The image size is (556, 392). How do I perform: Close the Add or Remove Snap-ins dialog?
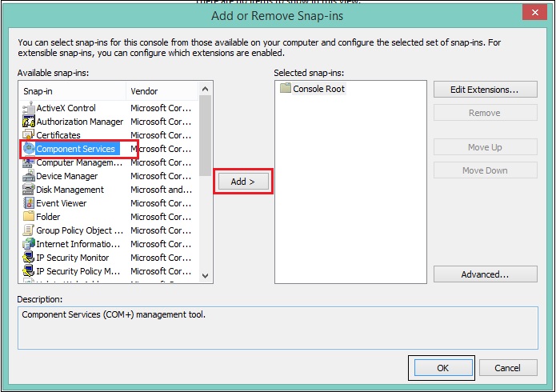(534, 13)
